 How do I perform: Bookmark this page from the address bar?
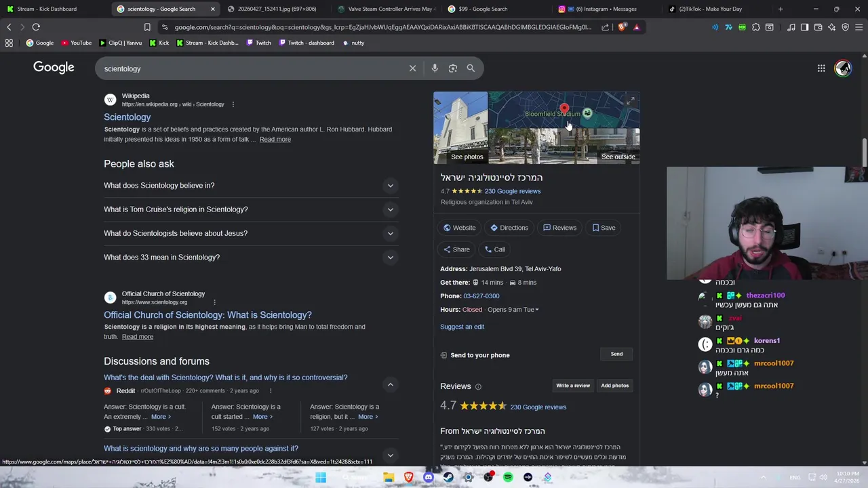147,27
